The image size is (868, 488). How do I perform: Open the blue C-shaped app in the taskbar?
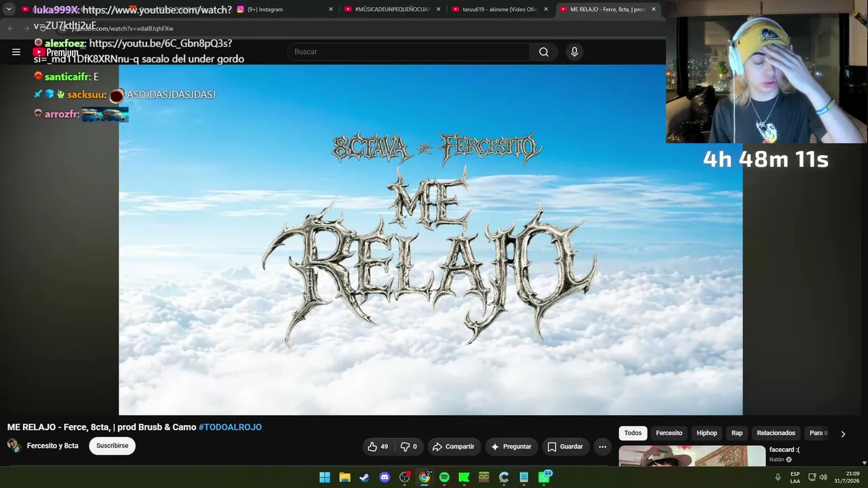click(x=504, y=477)
